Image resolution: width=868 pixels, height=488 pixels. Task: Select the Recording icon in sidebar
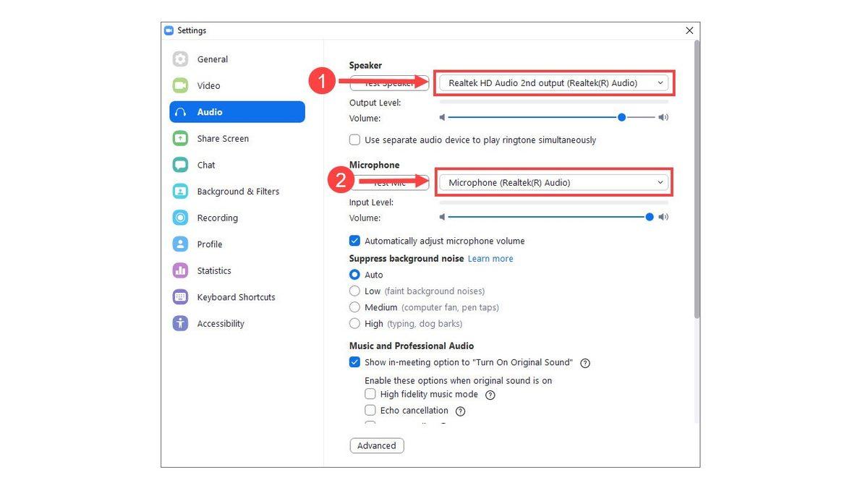click(x=180, y=218)
